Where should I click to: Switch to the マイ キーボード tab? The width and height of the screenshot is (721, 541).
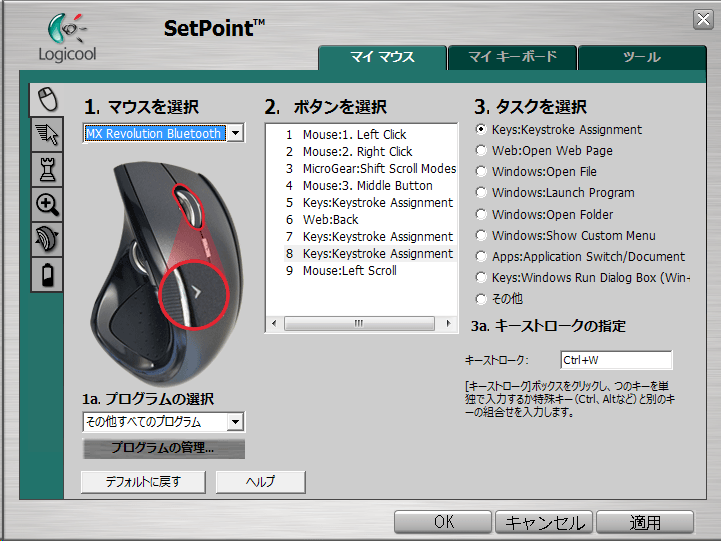pos(512,57)
